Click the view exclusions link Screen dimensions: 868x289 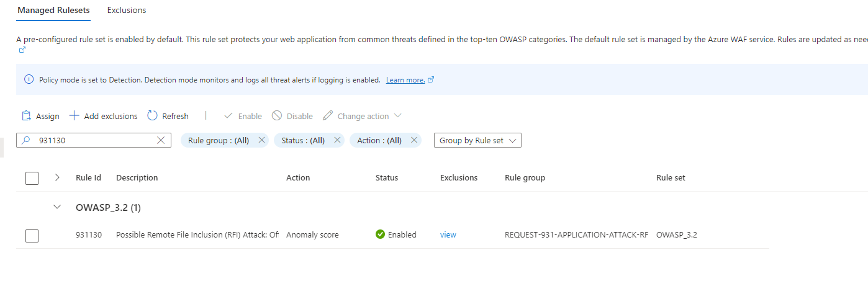pos(448,235)
